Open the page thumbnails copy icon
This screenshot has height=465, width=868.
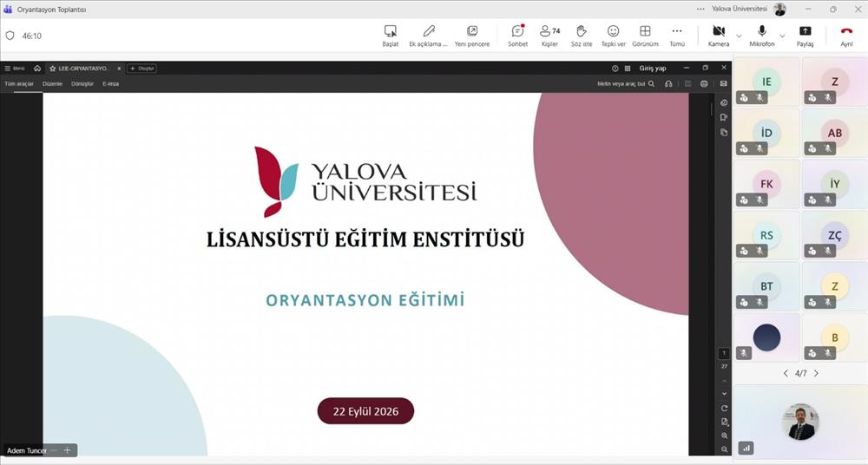pos(724,133)
